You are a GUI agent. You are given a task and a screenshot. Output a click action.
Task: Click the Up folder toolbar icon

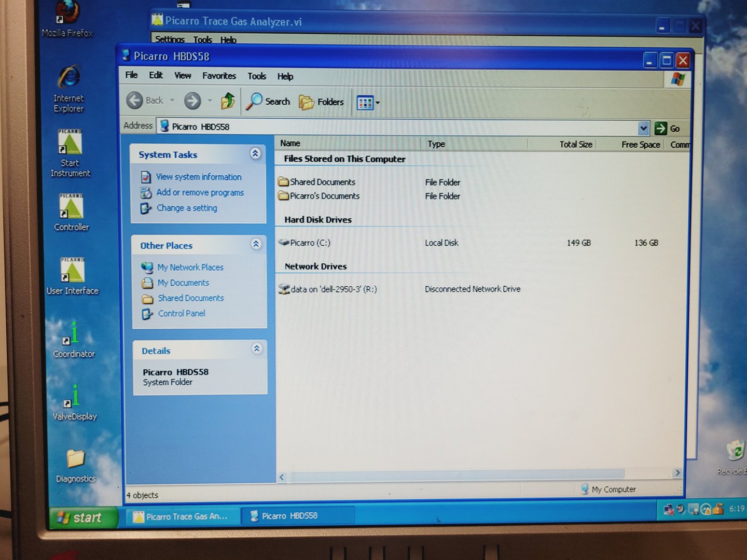coord(228,101)
